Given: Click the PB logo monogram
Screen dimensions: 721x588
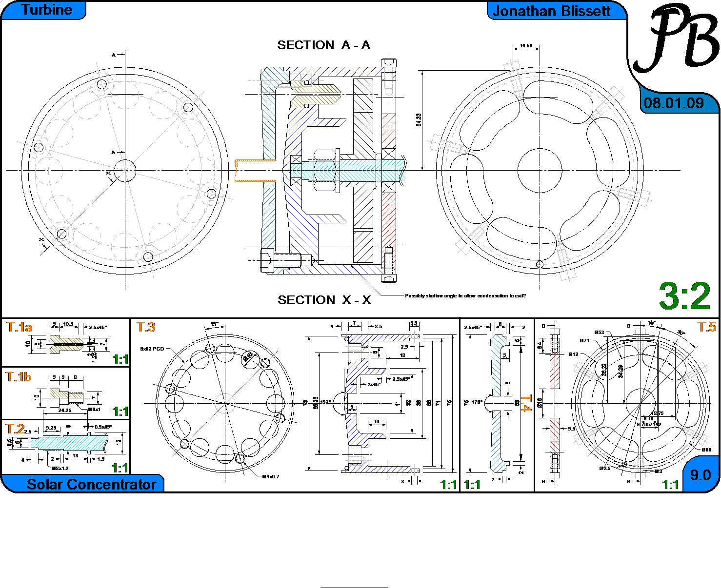Looking at the screenshot, I should (683, 39).
